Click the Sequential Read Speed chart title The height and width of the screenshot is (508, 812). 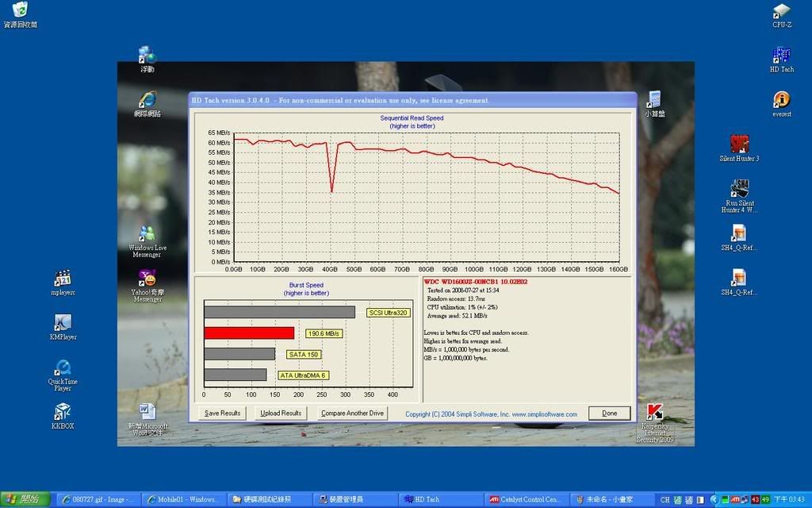click(x=412, y=118)
